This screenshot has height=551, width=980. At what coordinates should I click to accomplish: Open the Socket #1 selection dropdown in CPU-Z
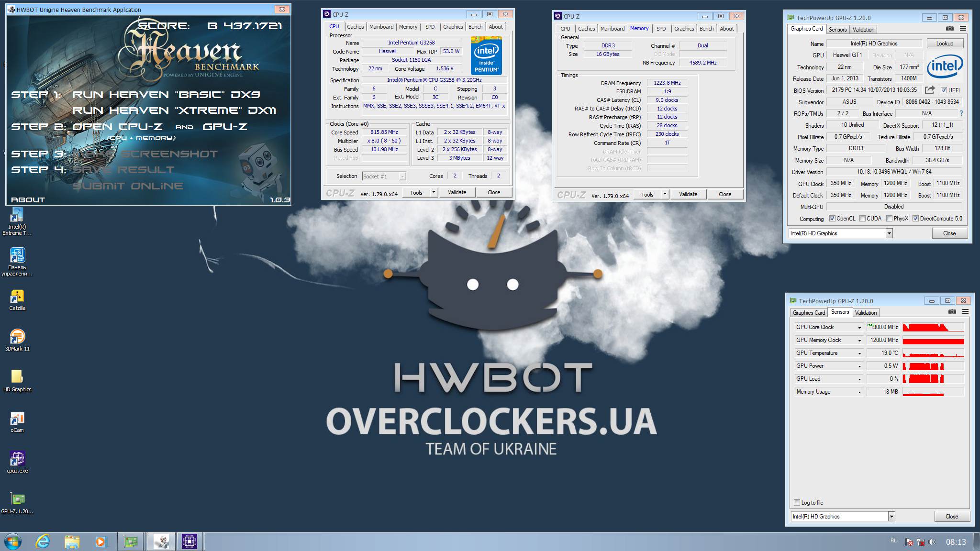pos(384,176)
